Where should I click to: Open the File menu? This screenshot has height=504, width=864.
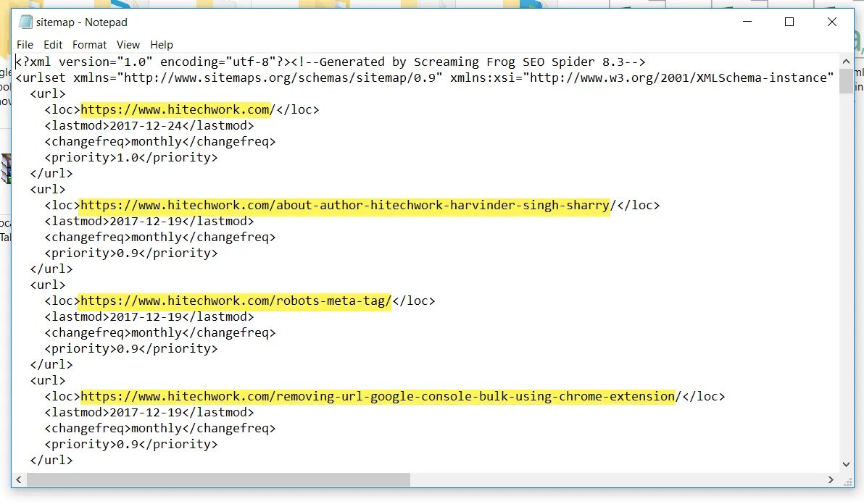point(25,45)
